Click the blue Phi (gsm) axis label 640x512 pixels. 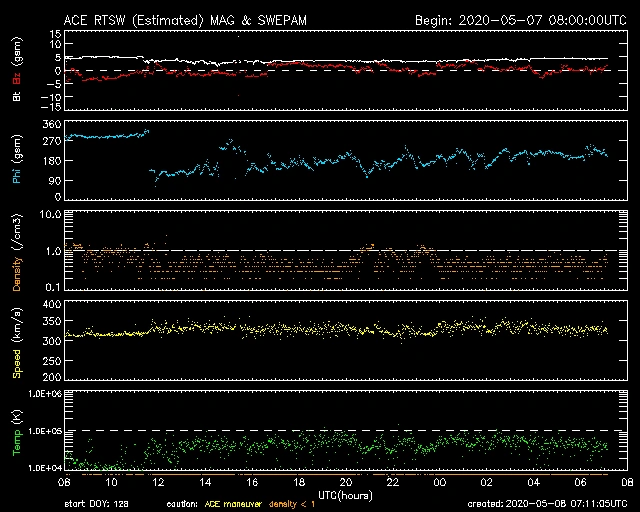[x=16, y=166]
